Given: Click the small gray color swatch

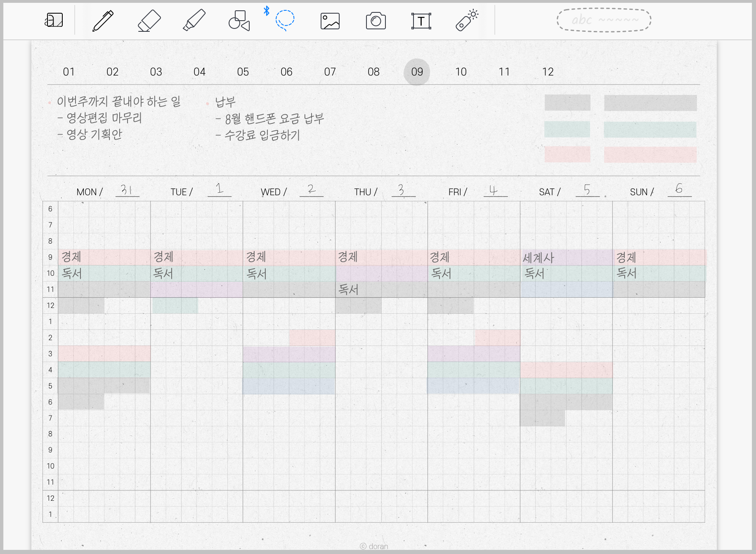Looking at the screenshot, I should [567, 102].
